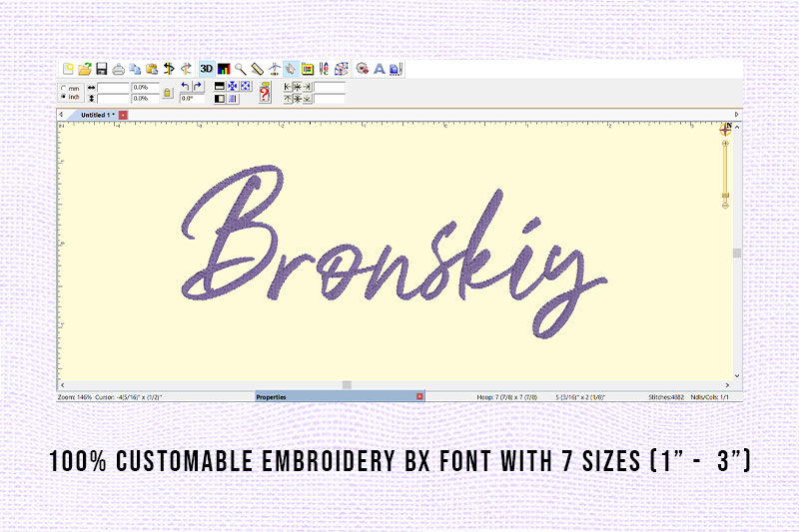Click the right tab scroll arrow
The height and width of the screenshot is (532, 799).
736,115
